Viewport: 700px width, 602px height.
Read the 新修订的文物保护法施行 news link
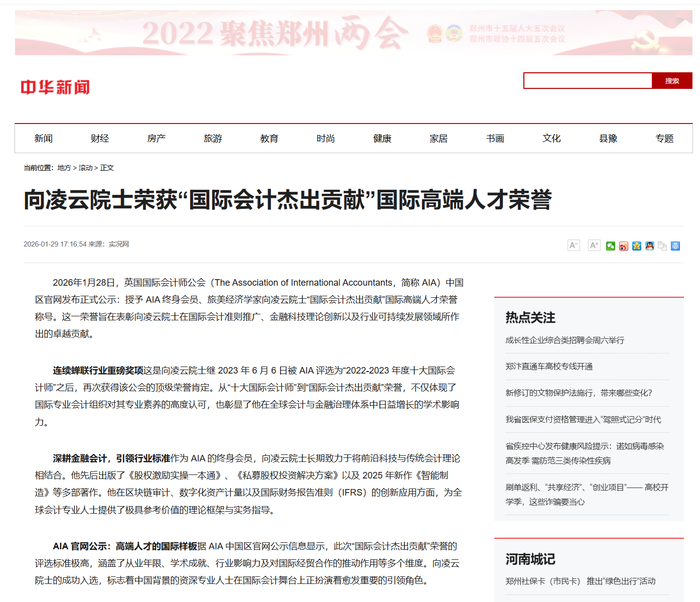click(579, 393)
